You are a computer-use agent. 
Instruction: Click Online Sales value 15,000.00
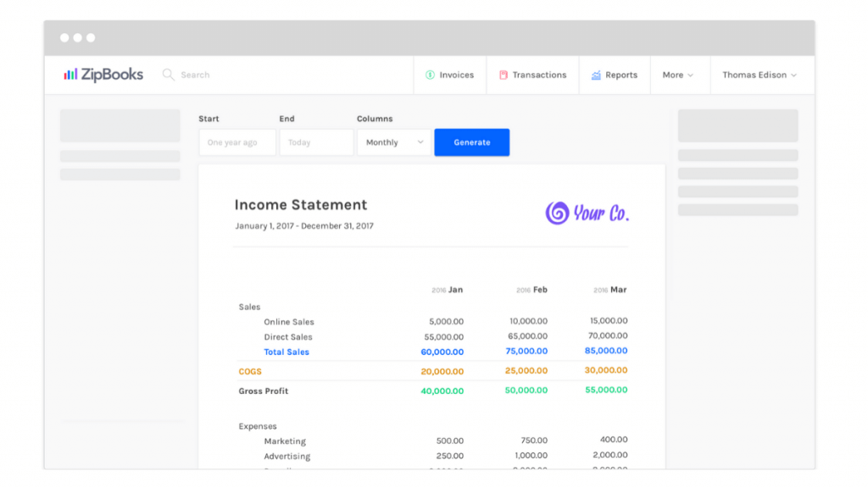(x=609, y=320)
